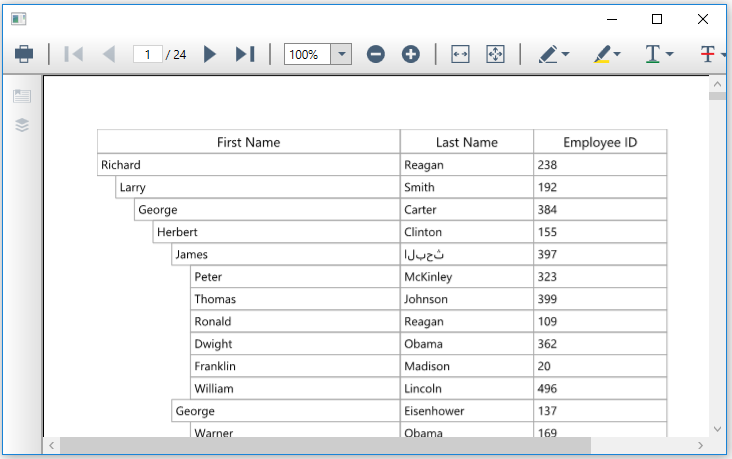Open the layers sidebar panel
732x459 pixels.
(x=22, y=125)
